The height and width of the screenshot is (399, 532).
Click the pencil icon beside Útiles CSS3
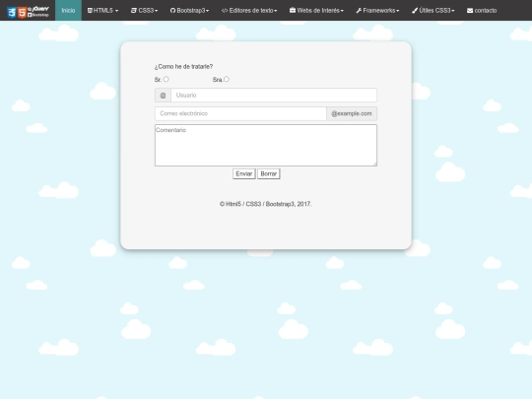(415, 11)
